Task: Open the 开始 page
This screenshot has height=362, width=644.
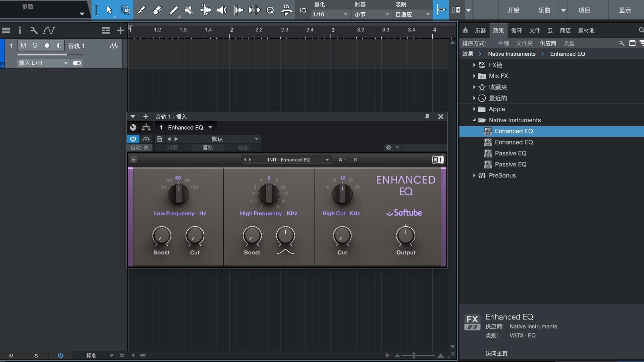Action: (x=514, y=10)
